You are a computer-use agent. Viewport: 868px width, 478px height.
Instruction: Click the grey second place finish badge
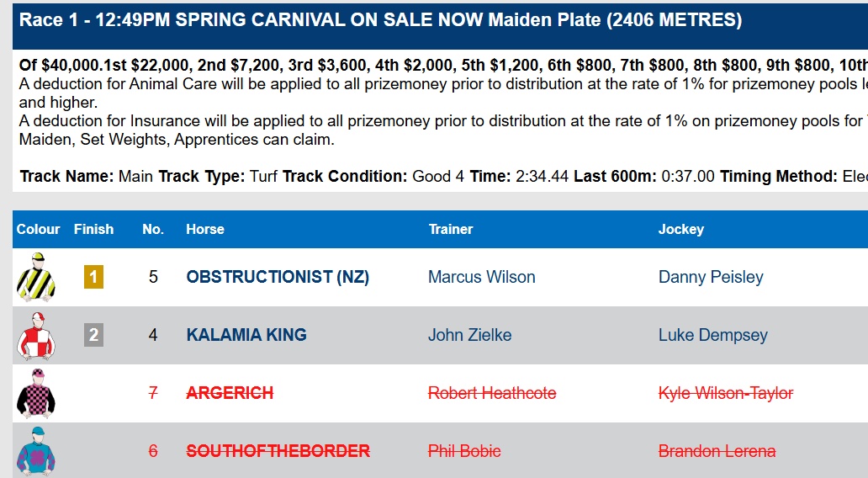pos(93,335)
